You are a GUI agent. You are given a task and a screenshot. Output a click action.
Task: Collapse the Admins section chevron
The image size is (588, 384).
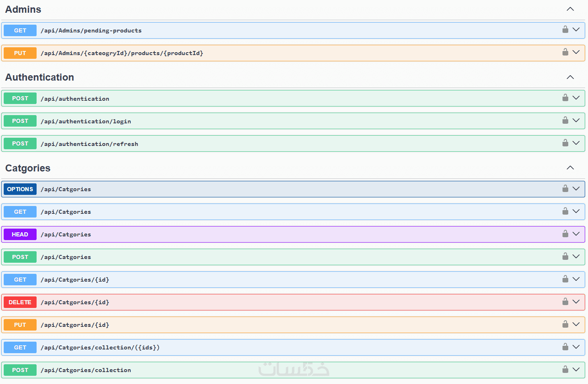570,9
